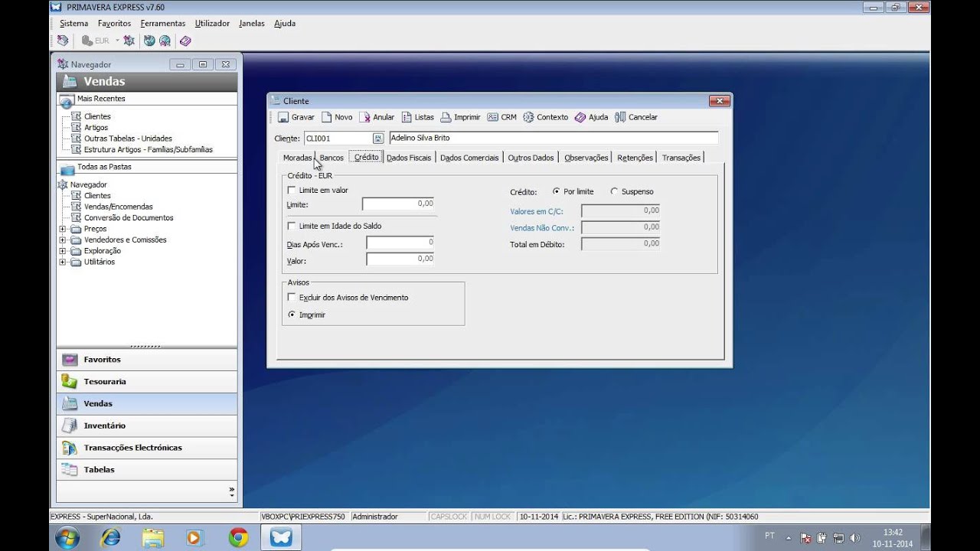Click the Gravar save icon in Cliente window
980x551 pixels.
283,117
